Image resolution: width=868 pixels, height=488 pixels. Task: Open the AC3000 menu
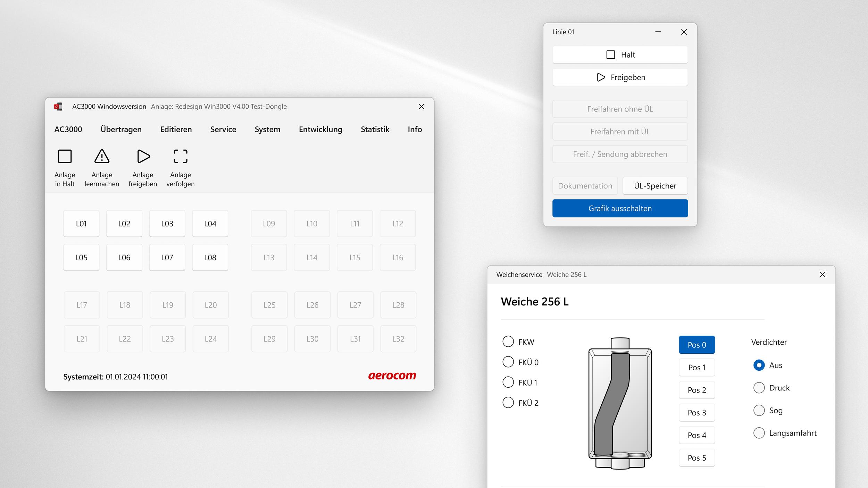(x=68, y=129)
